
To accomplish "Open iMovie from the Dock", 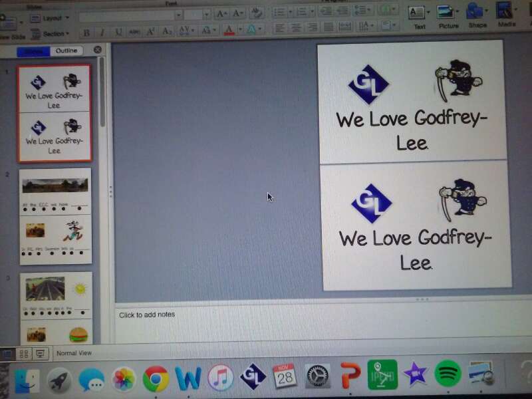I will (415, 374).
